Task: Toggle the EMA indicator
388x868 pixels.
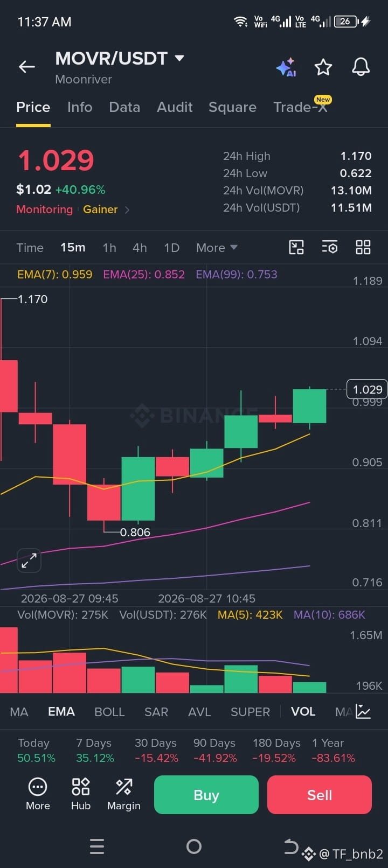Action: coord(61,712)
